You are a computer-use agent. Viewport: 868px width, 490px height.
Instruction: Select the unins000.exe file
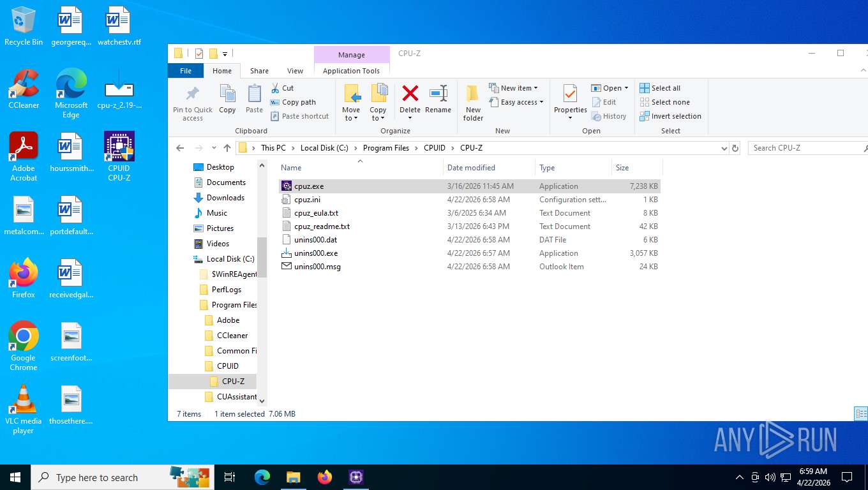click(x=470, y=253)
